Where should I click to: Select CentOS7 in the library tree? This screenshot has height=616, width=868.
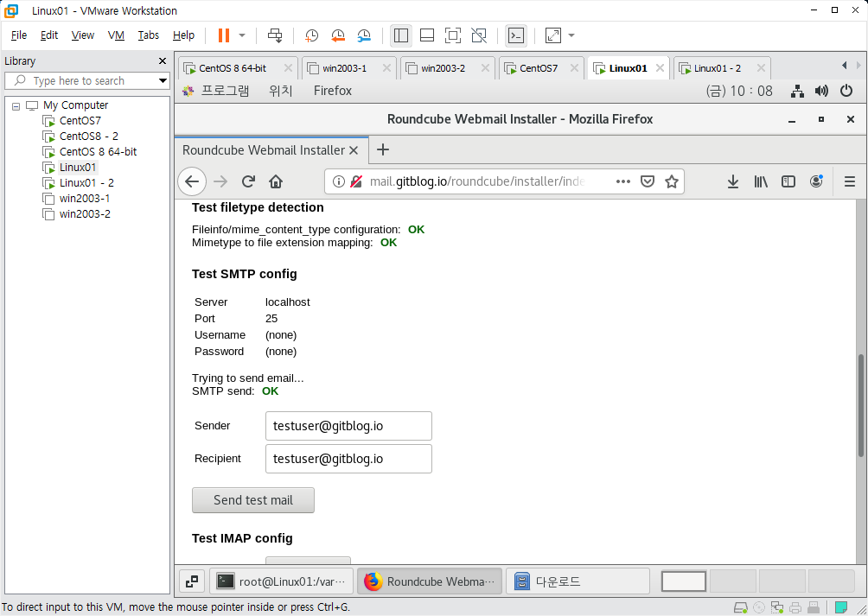(x=80, y=121)
